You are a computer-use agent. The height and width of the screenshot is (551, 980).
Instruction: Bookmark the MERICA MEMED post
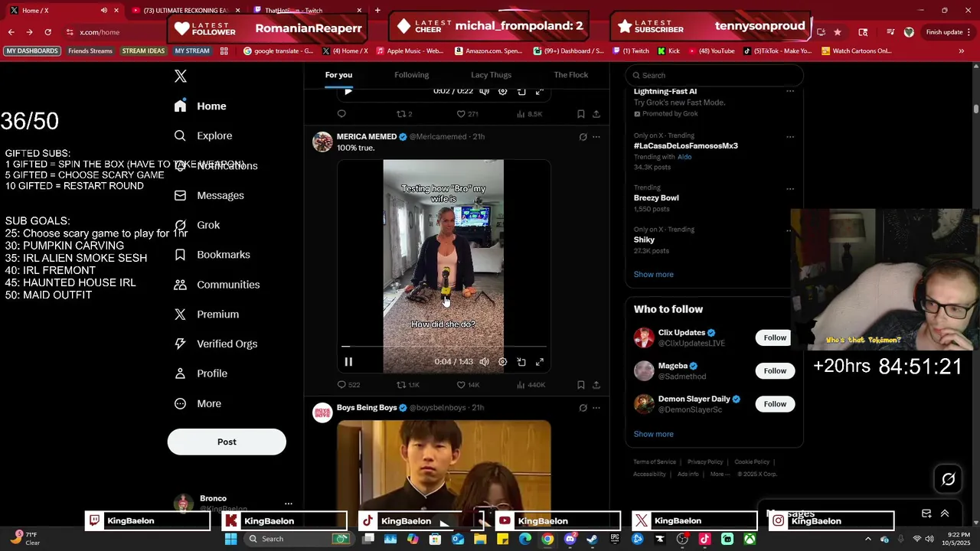tap(581, 385)
